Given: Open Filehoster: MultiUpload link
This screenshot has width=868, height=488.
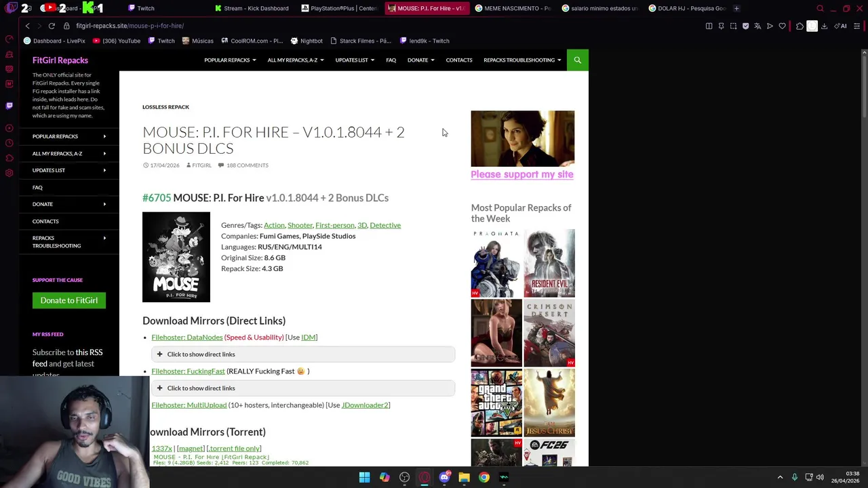Looking at the screenshot, I should (x=189, y=405).
